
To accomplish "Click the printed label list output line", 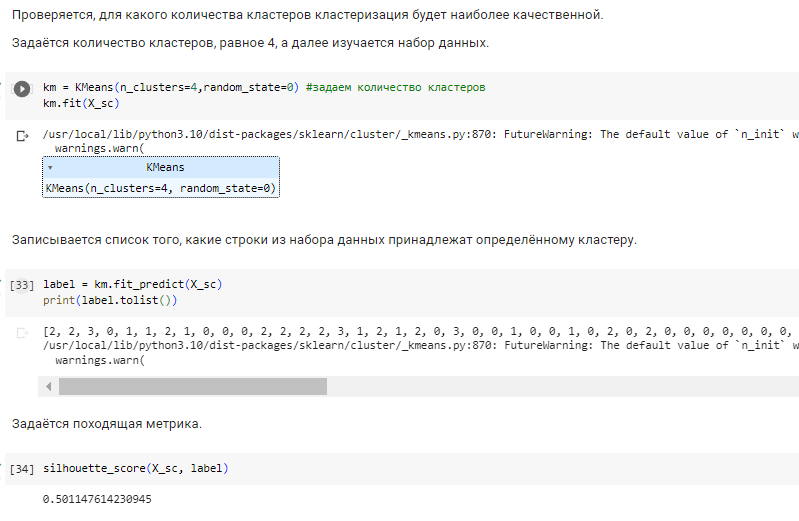I will pyautogui.click(x=418, y=331).
